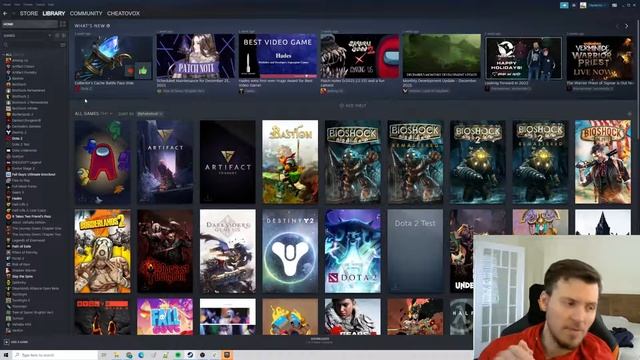Open the notifications icon at top right

(x=574, y=5)
